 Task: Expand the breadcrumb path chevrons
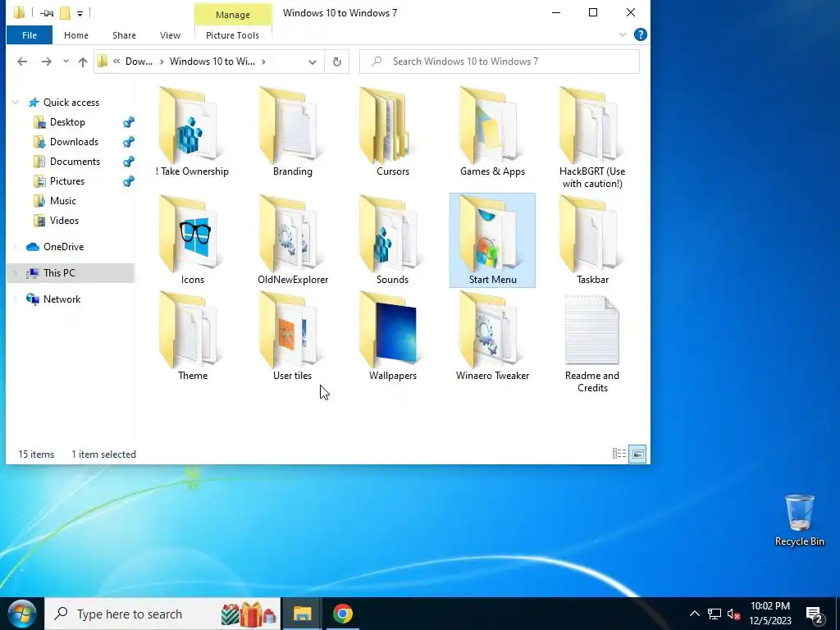[x=116, y=62]
